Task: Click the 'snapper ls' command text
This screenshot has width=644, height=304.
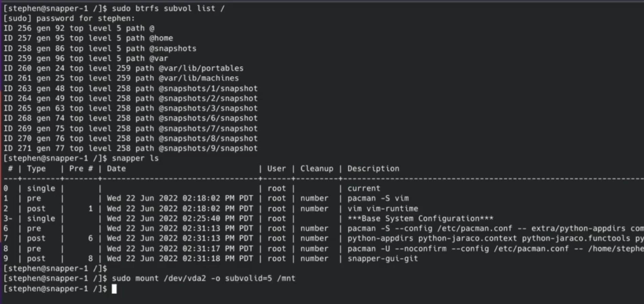Action: click(135, 158)
